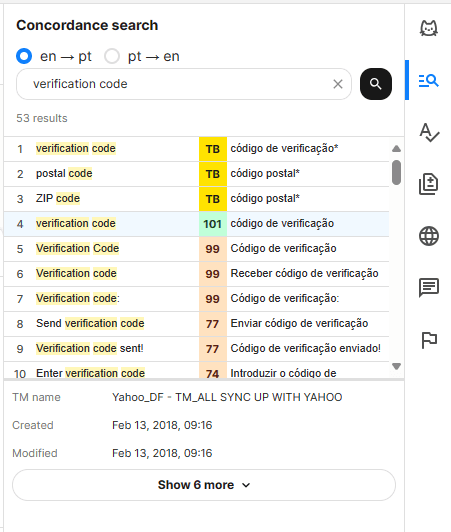Image resolution: width=451 pixels, height=532 pixels.
Task: Click the results list scroll-down arrow
Action: point(396,366)
